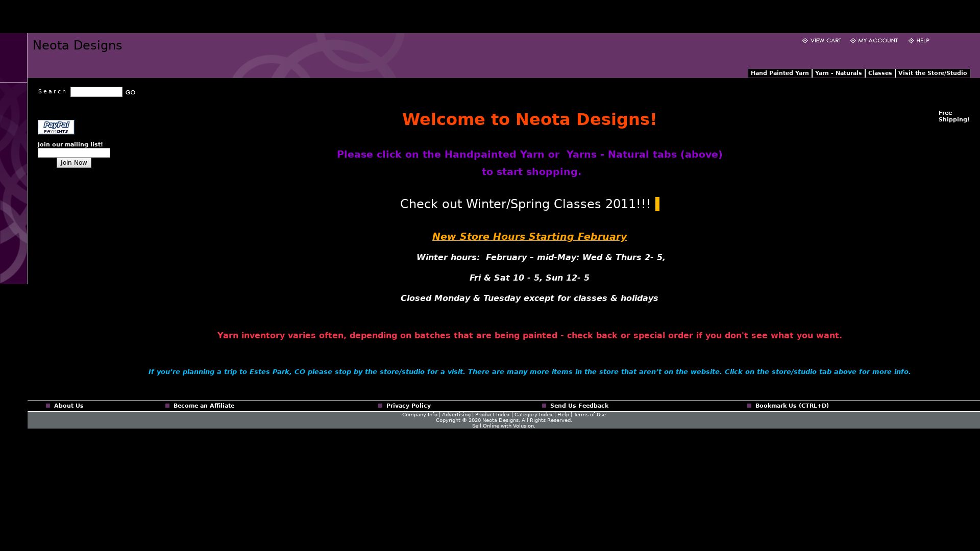Select the Classes tab

(x=879, y=73)
